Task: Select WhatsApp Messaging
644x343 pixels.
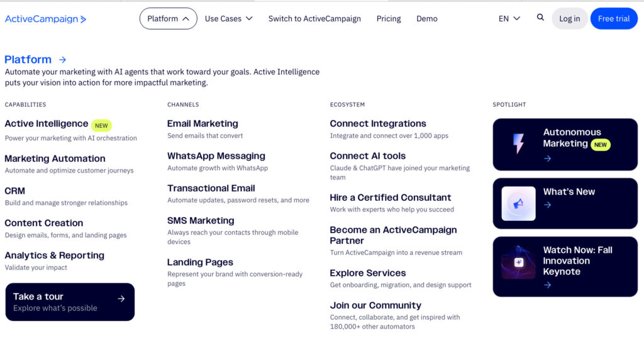Action: pos(216,156)
